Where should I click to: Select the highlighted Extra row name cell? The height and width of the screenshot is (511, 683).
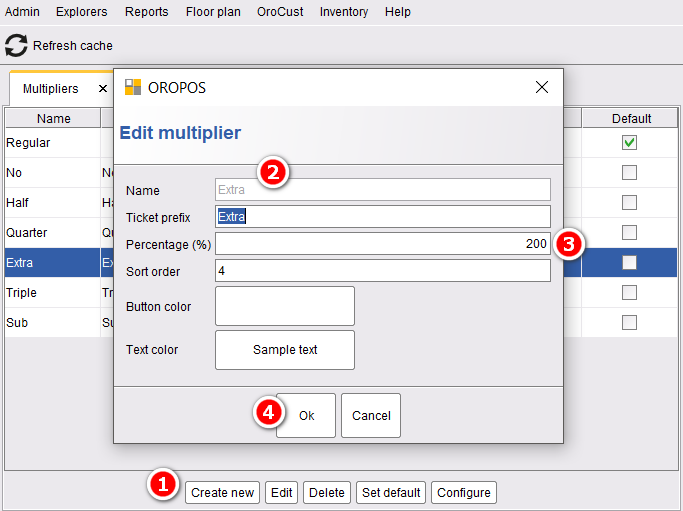[53, 263]
